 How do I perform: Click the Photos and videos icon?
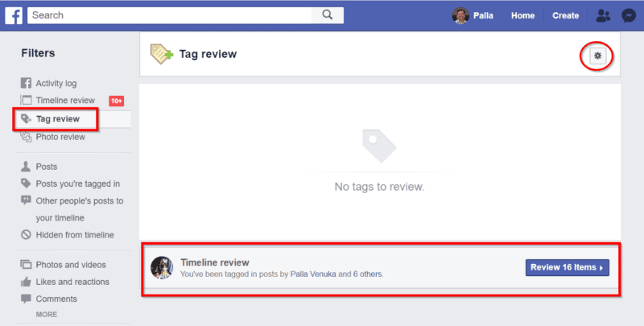coord(26,264)
